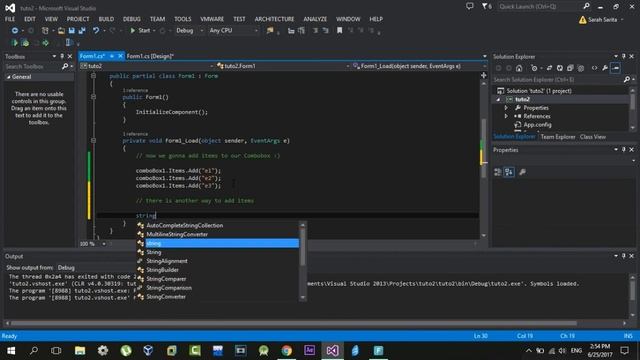Image resolution: width=640 pixels, height=360 pixels.
Task: Expand the References node in Solution Explorer
Action: coord(506,116)
